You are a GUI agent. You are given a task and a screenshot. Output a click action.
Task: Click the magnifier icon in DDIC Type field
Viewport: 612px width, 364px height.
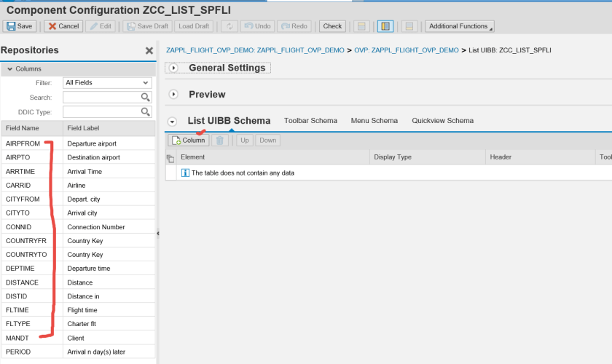(145, 112)
